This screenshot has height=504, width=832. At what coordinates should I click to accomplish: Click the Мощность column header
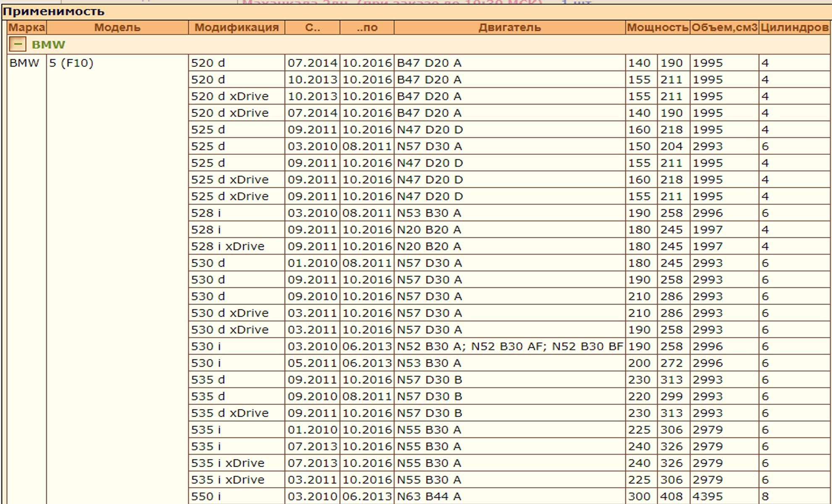(657, 27)
